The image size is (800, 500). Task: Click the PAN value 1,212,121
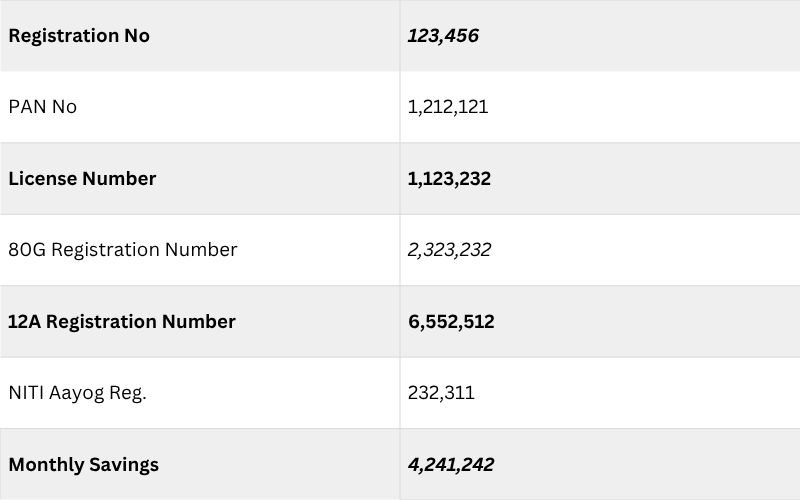(x=447, y=107)
